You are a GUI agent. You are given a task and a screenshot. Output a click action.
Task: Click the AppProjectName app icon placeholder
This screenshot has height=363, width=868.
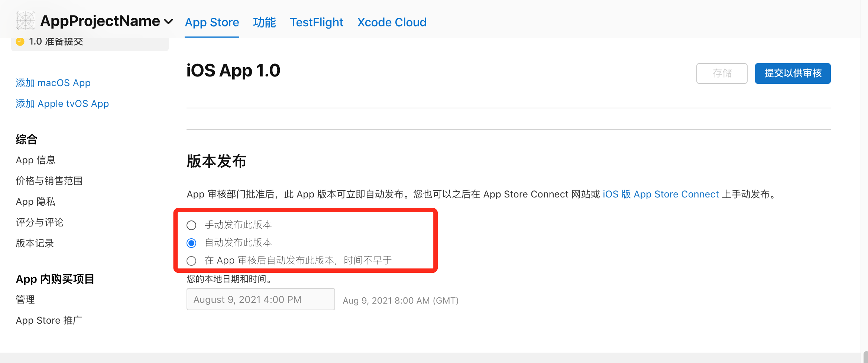point(25,20)
